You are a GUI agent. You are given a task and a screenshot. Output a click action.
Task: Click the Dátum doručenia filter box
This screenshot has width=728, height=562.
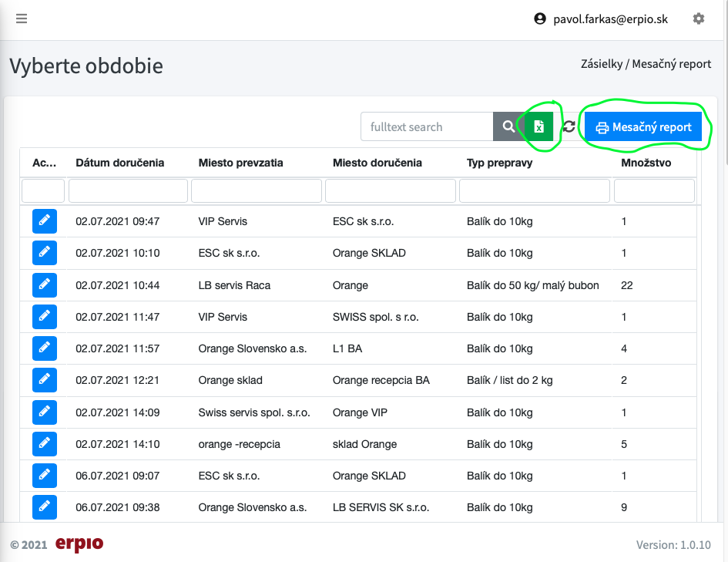point(128,190)
